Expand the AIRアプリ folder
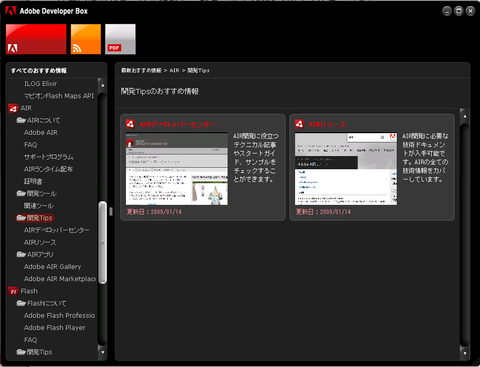The image size is (480, 367). (x=21, y=254)
